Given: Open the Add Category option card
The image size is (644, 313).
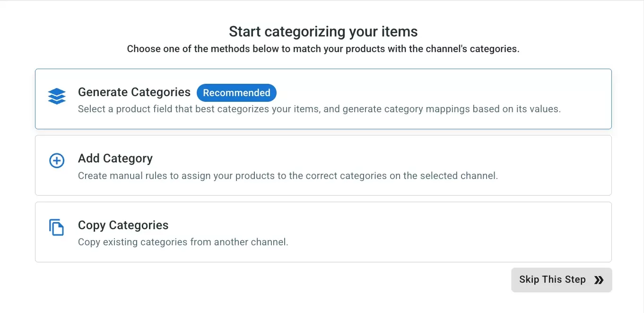Looking at the screenshot, I should [x=323, y=165].
